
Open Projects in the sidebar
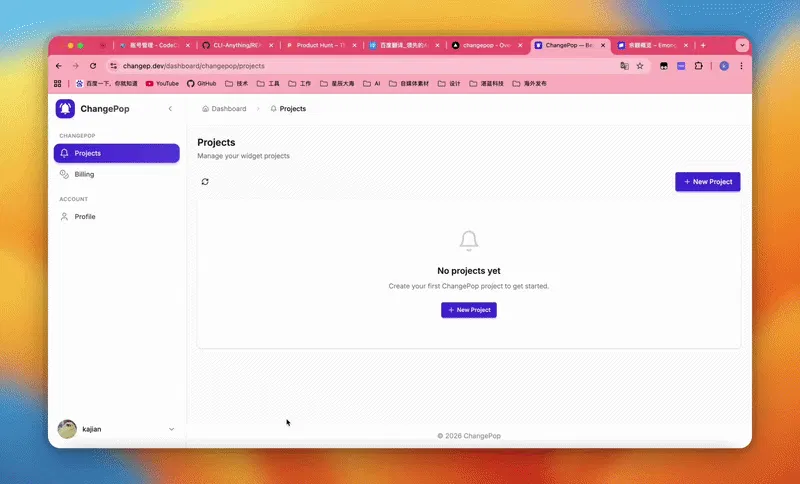117,153
